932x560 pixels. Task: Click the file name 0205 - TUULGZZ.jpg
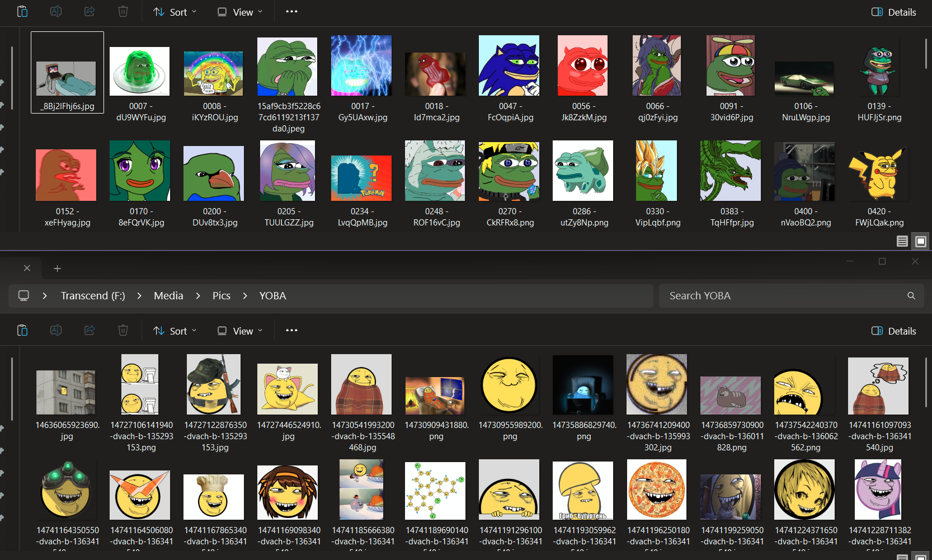point(289,217)
